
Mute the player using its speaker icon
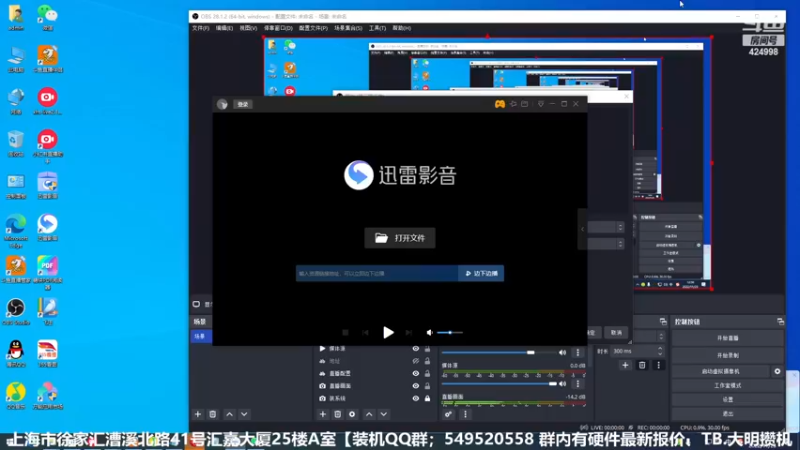click(430, 333)
